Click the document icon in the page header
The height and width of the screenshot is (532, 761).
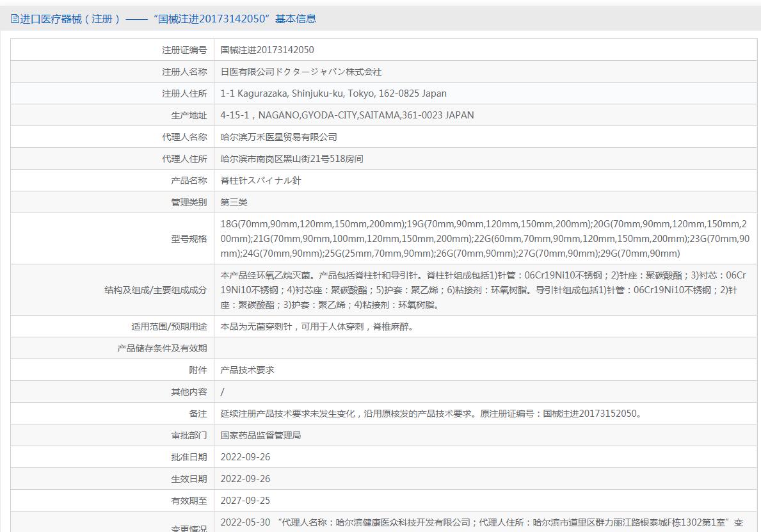click(15, 19)
